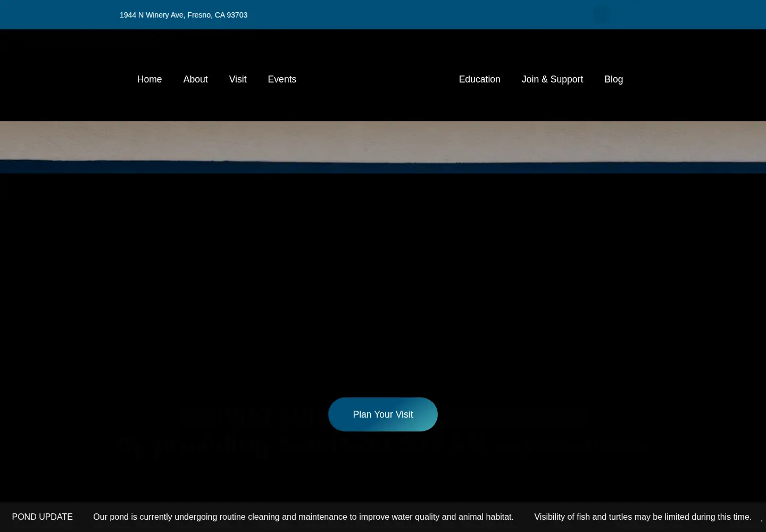Click the Plan Your Visit button
766x532 pixels.
[x=383, y=414]
